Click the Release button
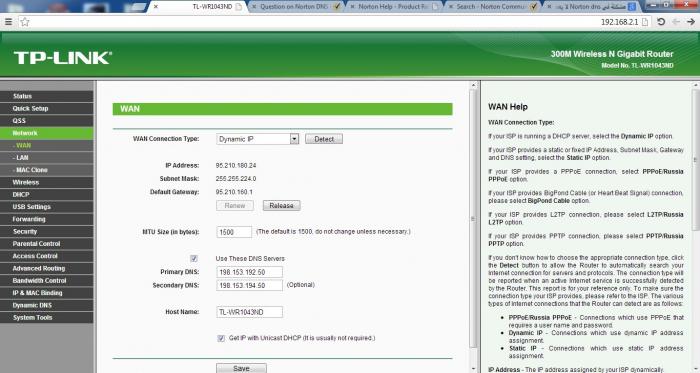This screenshot has height=373, width=700. 281,206
